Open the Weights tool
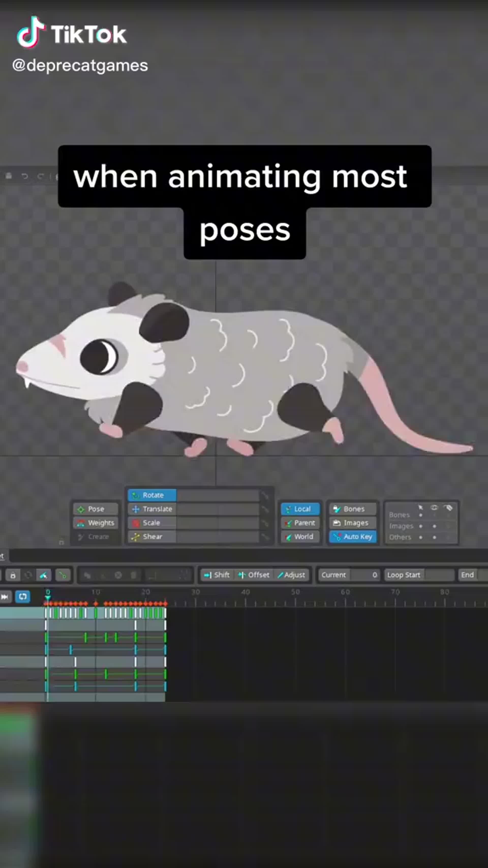Viewport: 488px width, 868px height. point(96,523)
